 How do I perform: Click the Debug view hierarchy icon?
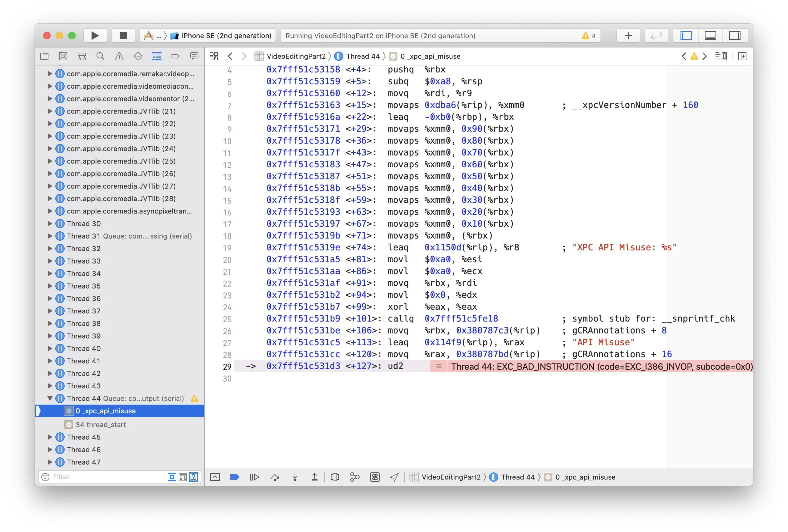335,477
